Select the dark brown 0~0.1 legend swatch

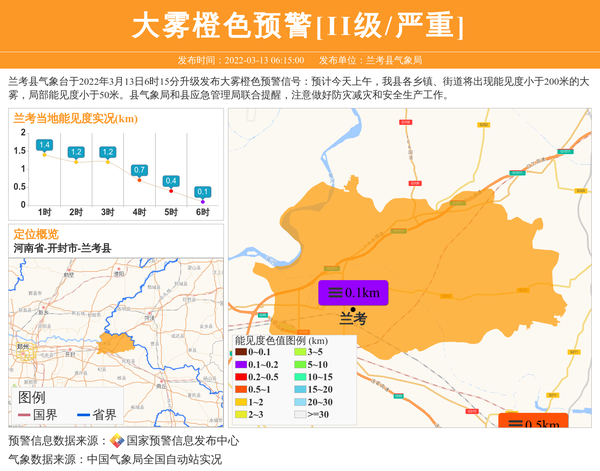(241, 353)
